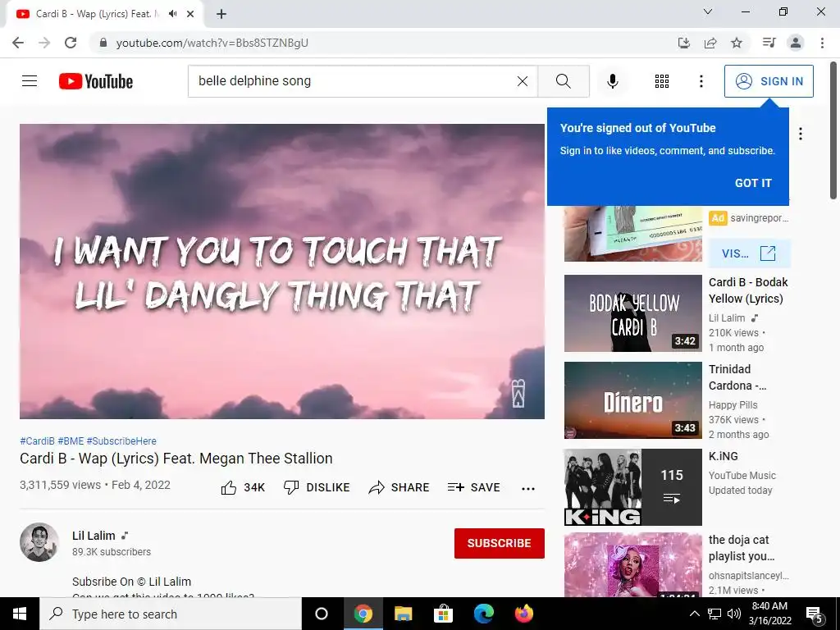Image resolution: width=840 pixels, height=630 pixels.
Task: Click the DISLIKE thumbs down button
Action: [317, 487]
